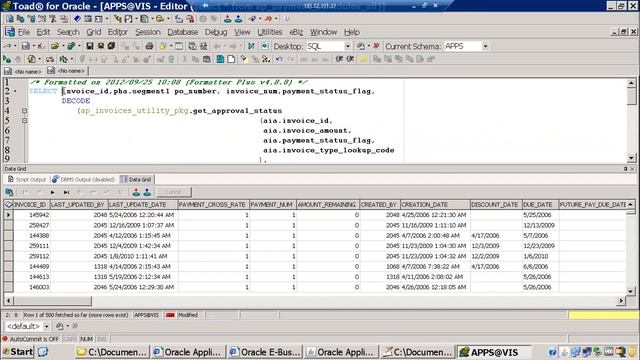Click data grid scrollbar right arrow
The height and width of the screenshot is (360, 640).
click(x=621, y=301)
